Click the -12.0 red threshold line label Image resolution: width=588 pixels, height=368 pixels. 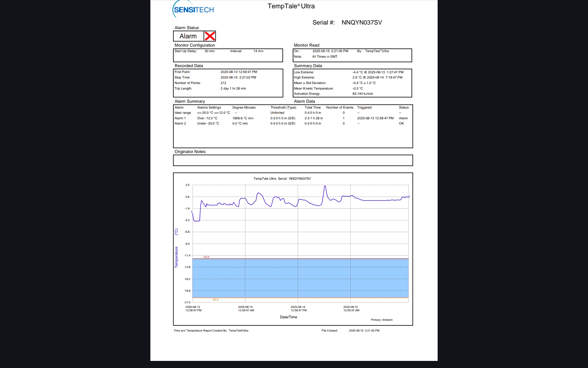pyautogui.click(x=206, y=257)
